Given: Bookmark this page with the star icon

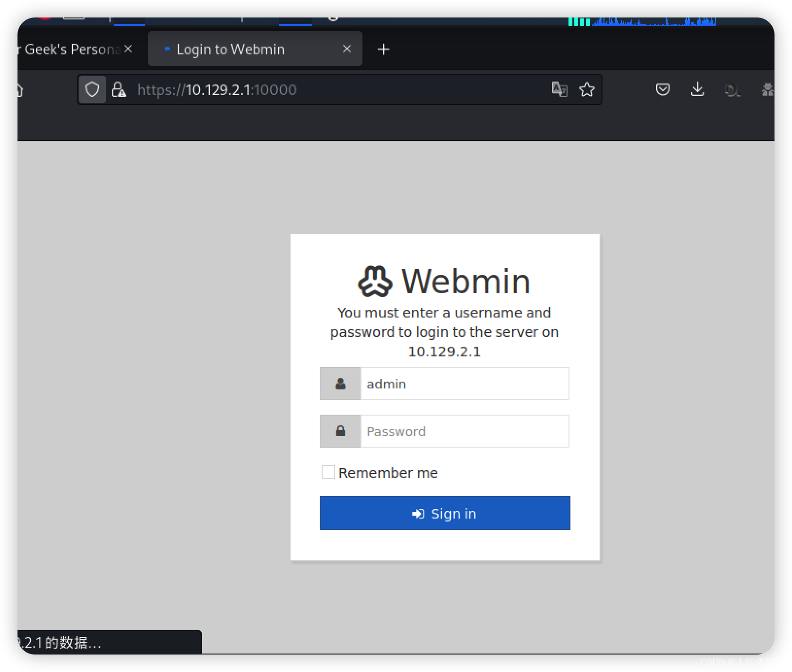Looking at the screenshot, I should click(x=587, y=89).
